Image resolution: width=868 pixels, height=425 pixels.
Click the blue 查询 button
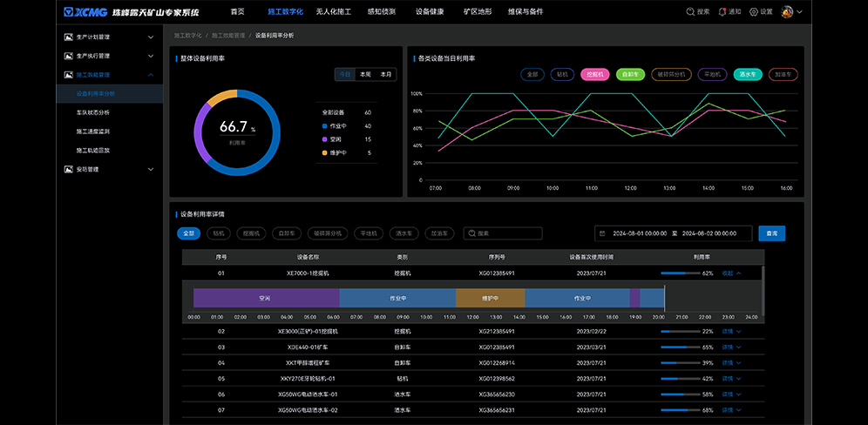coord(772,233)
